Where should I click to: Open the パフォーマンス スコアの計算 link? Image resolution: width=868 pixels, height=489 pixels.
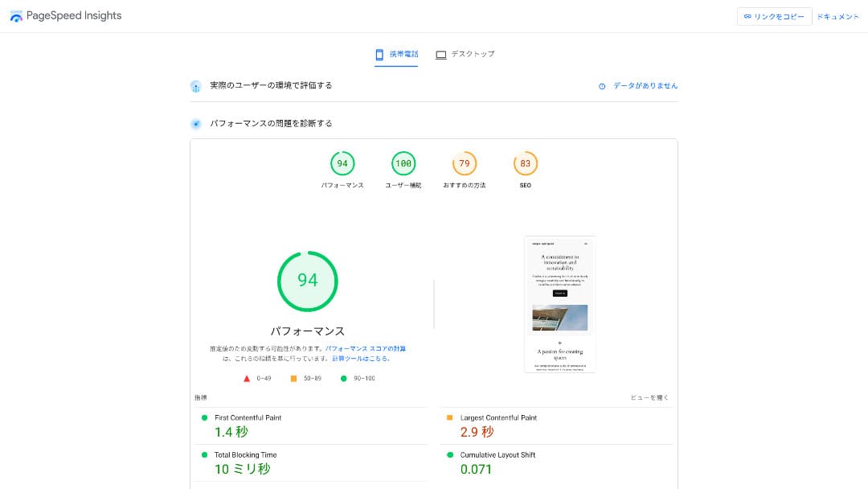[366, 349]
